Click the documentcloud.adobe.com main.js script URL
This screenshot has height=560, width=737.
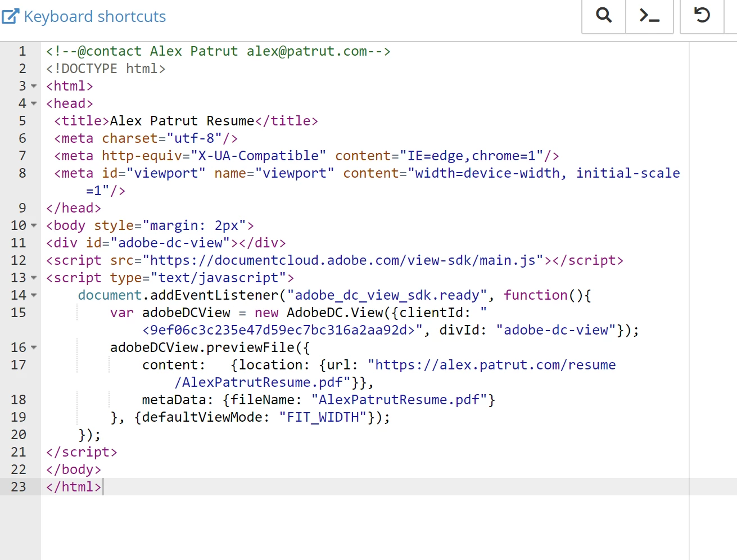coord(343,260)
